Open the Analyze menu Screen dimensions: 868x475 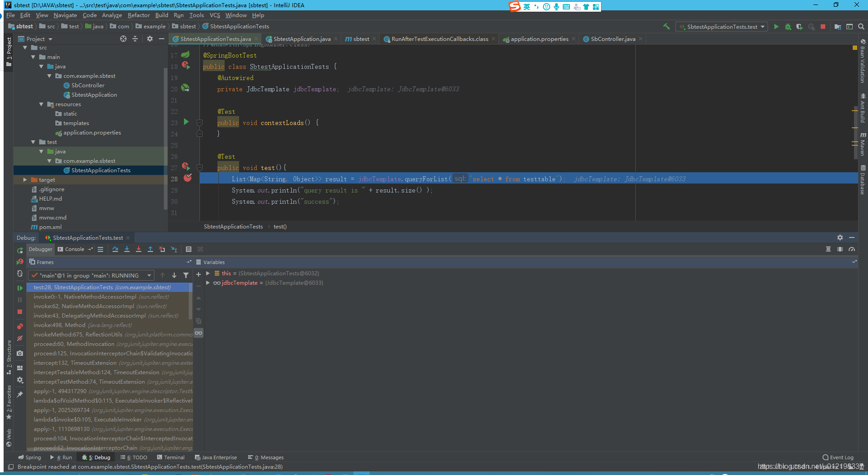point(112,15)
